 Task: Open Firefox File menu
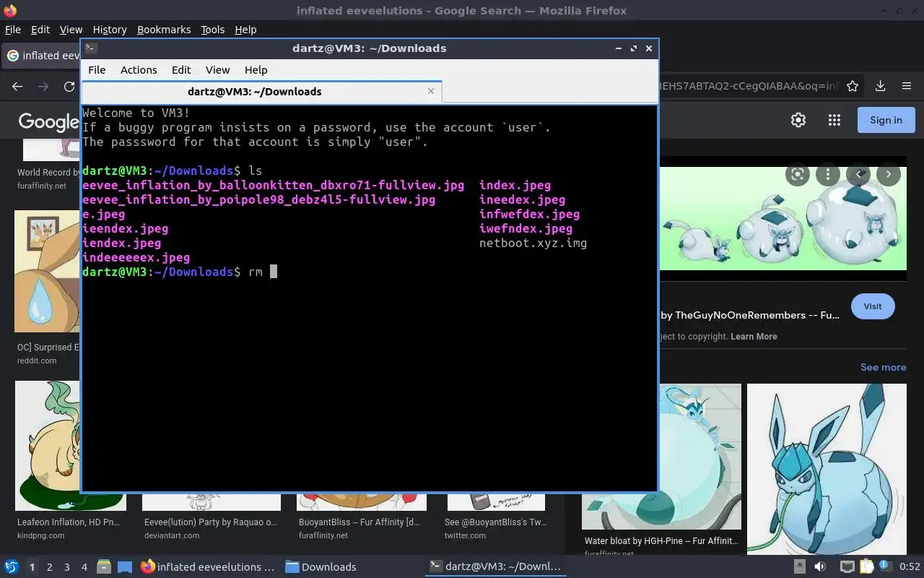coord(13,30)
